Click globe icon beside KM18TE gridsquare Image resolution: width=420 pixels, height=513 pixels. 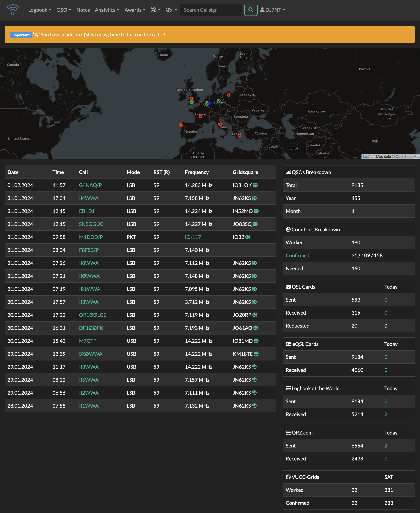pos(256,354)
